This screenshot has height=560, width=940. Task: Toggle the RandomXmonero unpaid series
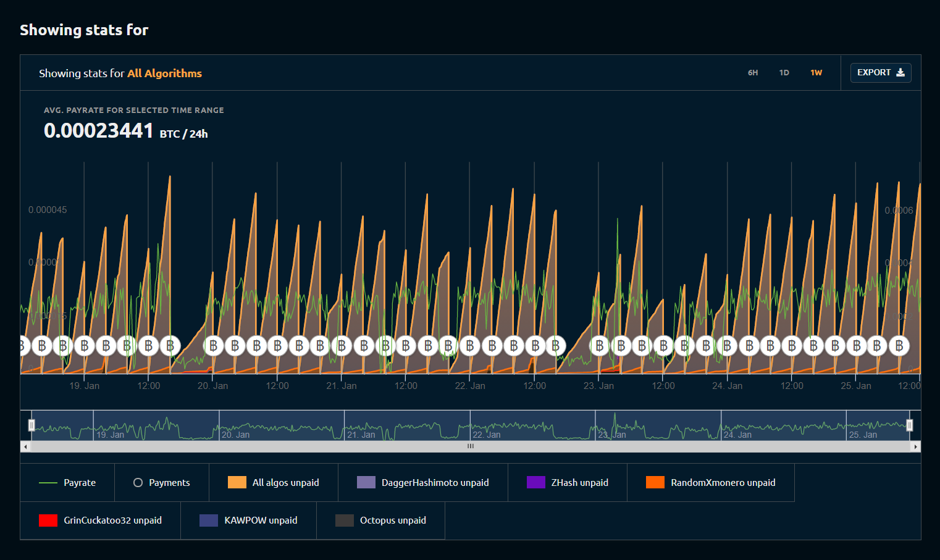click(711, 483)
